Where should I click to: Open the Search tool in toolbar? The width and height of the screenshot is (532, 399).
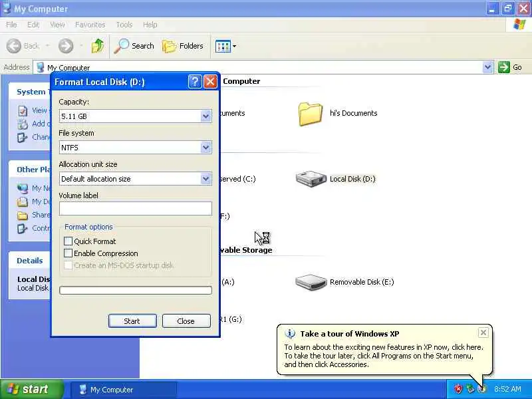(134, 46)
